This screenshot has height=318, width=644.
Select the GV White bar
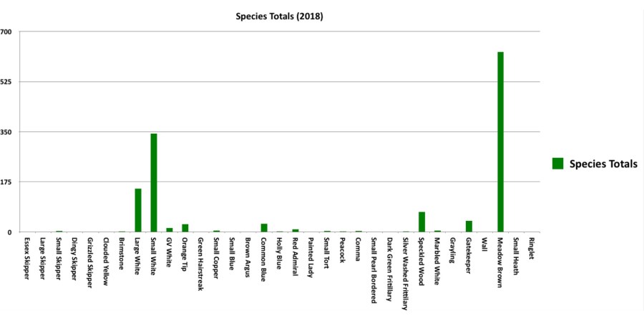click(x=170, y=230)
